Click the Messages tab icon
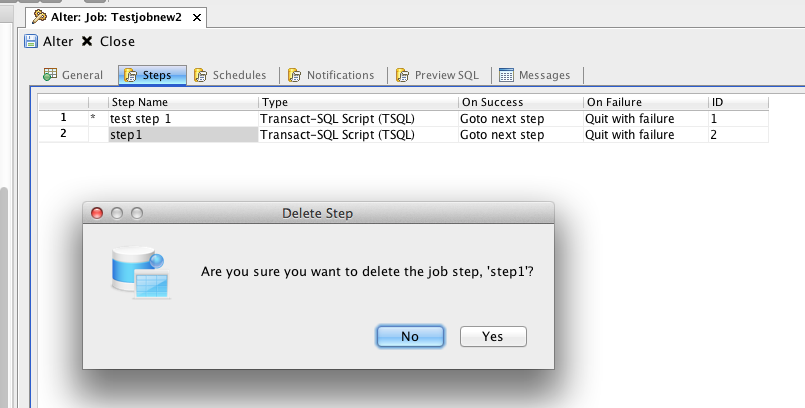The image size is (805, 408). coord(507,75)
